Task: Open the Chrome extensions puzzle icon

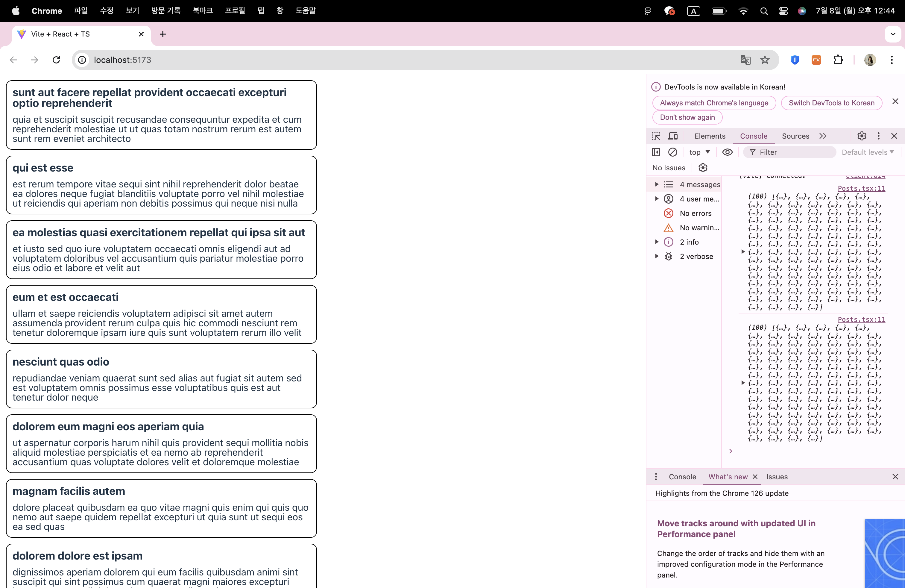Action: tap(838, 60)
